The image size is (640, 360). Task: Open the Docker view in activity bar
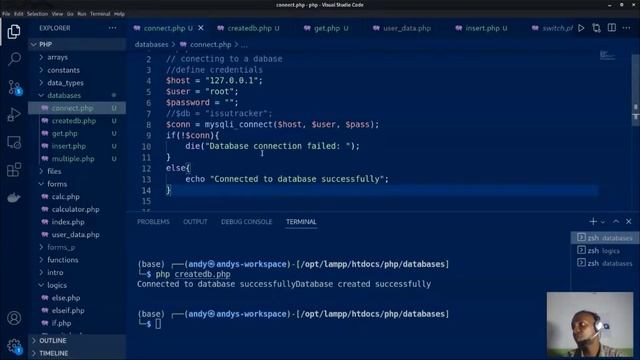click(14, 198)
